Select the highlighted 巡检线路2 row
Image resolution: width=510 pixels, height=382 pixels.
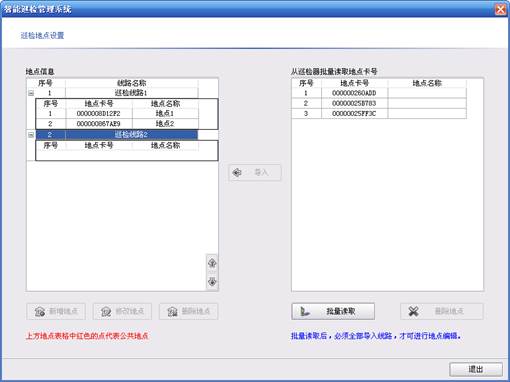117,135
